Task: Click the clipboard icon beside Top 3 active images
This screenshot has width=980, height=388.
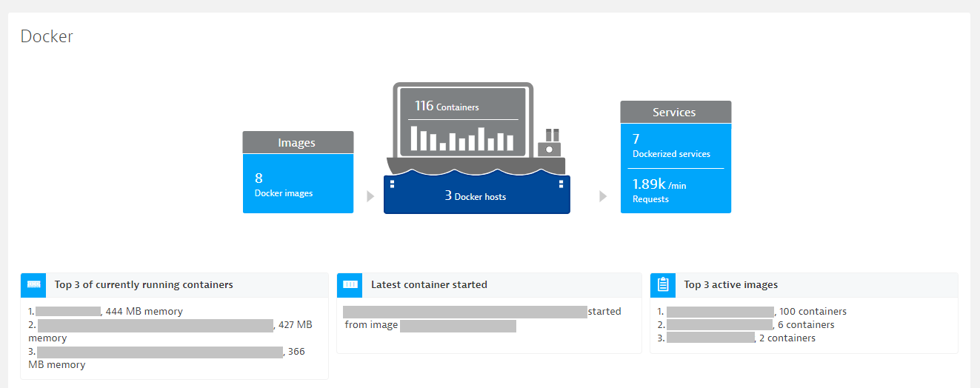Action: coord(663,284)
